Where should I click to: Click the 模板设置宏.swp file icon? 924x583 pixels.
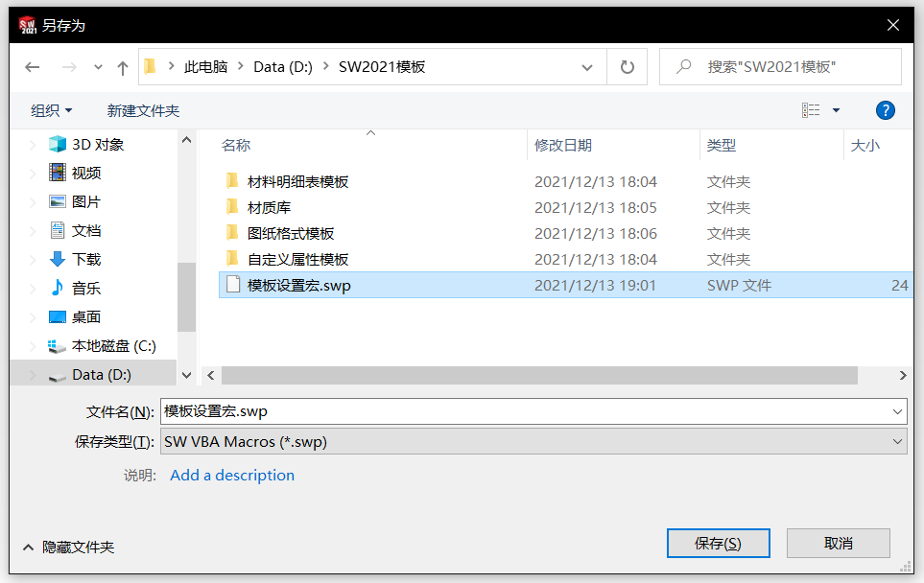[x=233, y=285]
